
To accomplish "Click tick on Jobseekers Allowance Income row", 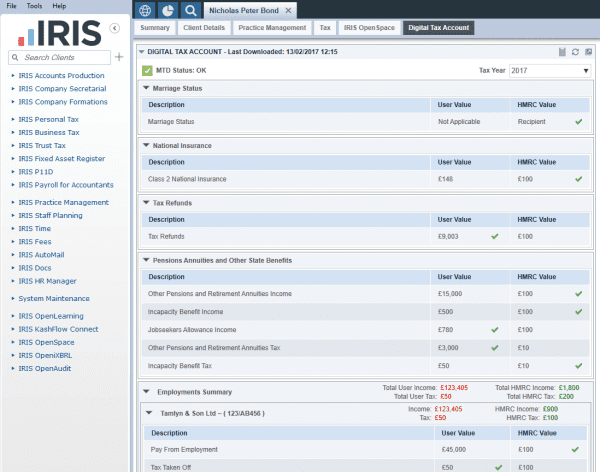I will pyautogui.click(x=495, y=330).
